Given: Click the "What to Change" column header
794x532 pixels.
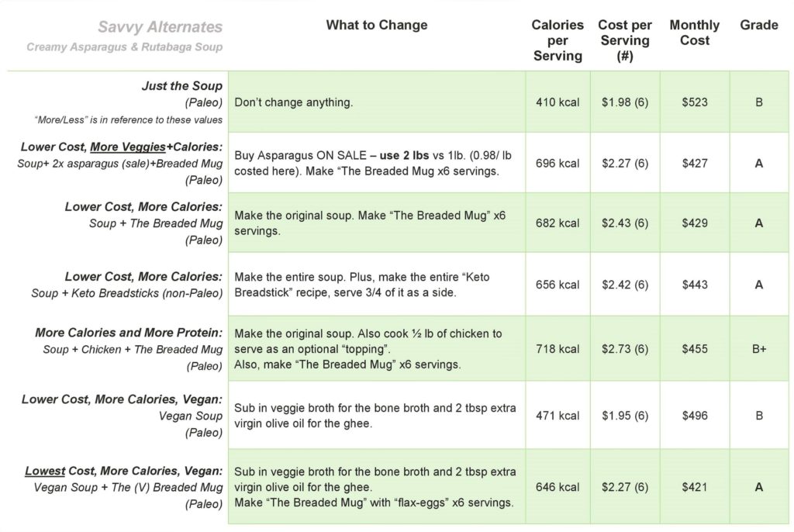Looking at the screenshot, I should tap(377, 26).
